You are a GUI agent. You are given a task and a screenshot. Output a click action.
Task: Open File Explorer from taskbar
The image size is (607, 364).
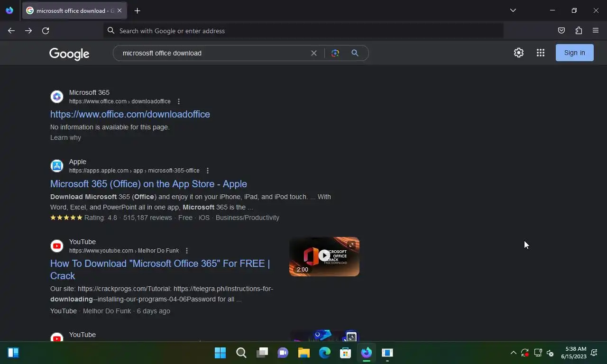point(304,353)
